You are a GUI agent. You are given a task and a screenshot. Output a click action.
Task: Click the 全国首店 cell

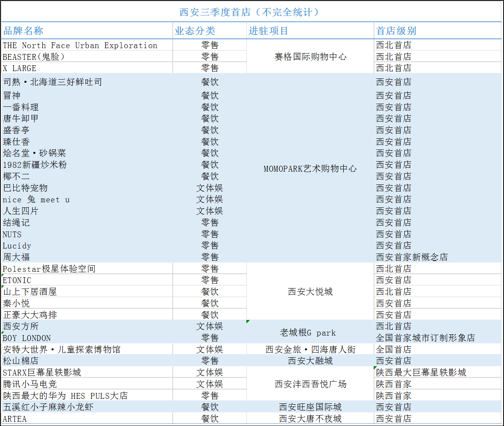438,349
